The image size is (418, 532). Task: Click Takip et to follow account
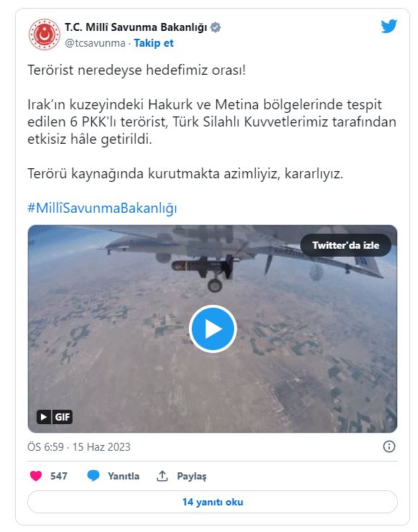coord(154,43)
